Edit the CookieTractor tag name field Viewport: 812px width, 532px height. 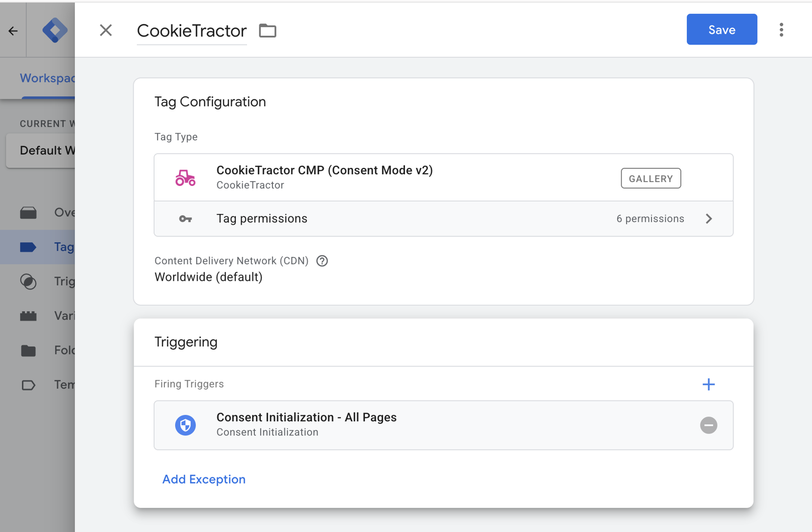[192, 31]
